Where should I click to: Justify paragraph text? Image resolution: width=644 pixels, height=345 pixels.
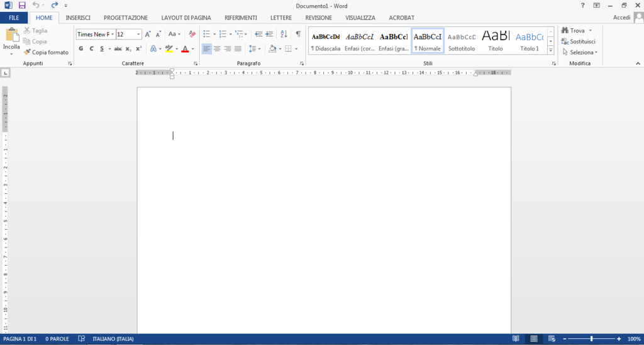click(x=238, y=48)
